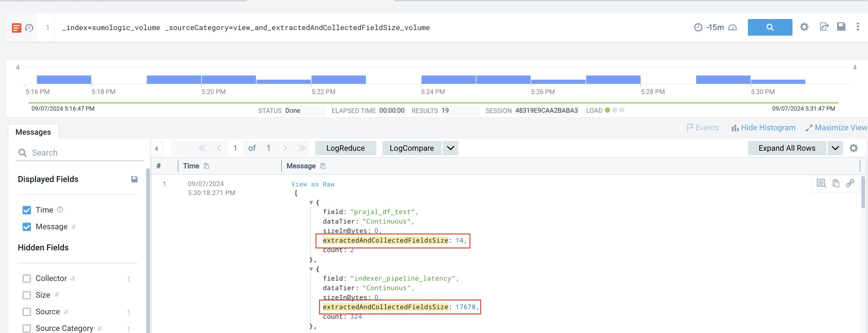Uncheck the Message displayed field
Screen dimensions: 868x333
27,227
